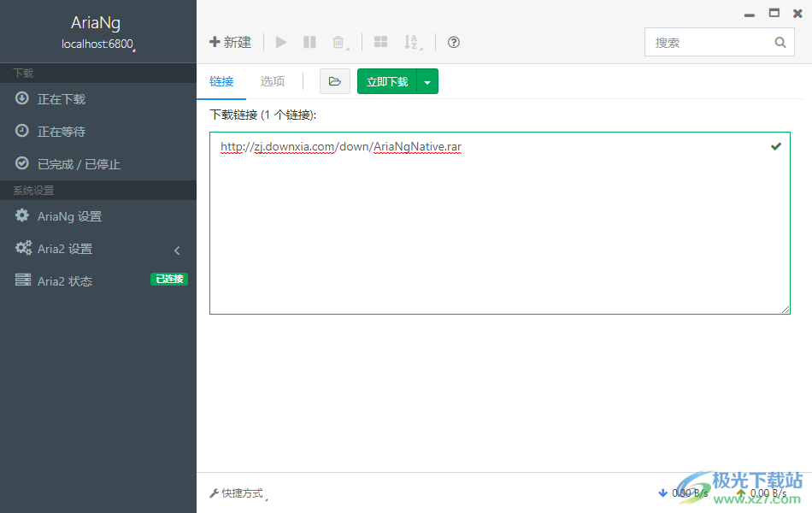Click the 下载链接 (1 个链接) label

pos(263,115)
